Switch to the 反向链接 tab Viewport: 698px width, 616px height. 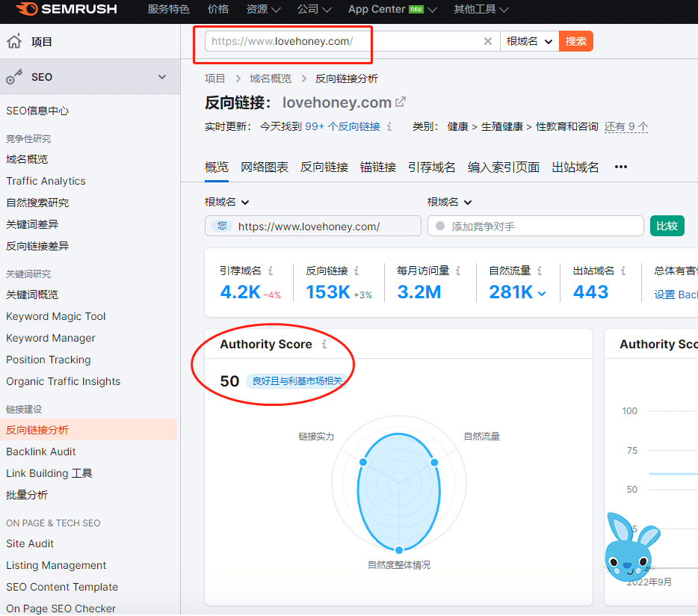click(x=324, y=167)
